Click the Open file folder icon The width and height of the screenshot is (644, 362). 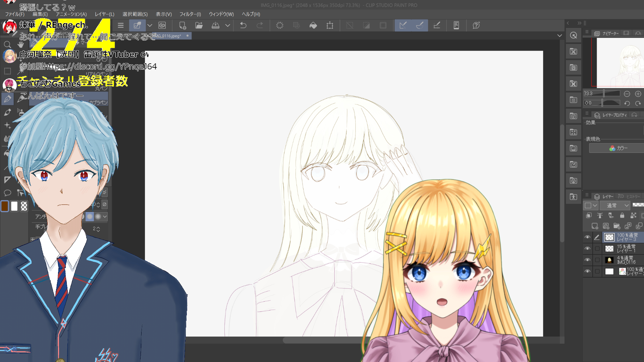199,25
